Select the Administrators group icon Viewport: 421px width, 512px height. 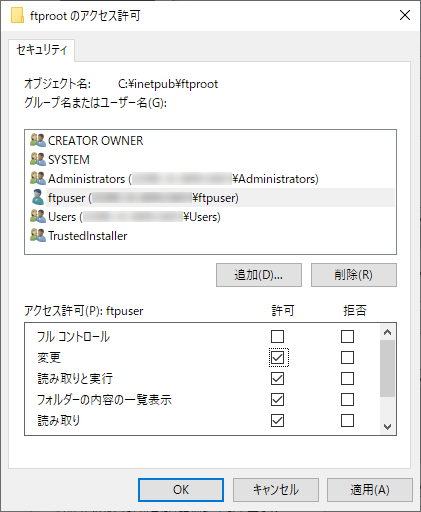[x=38, y=178]
